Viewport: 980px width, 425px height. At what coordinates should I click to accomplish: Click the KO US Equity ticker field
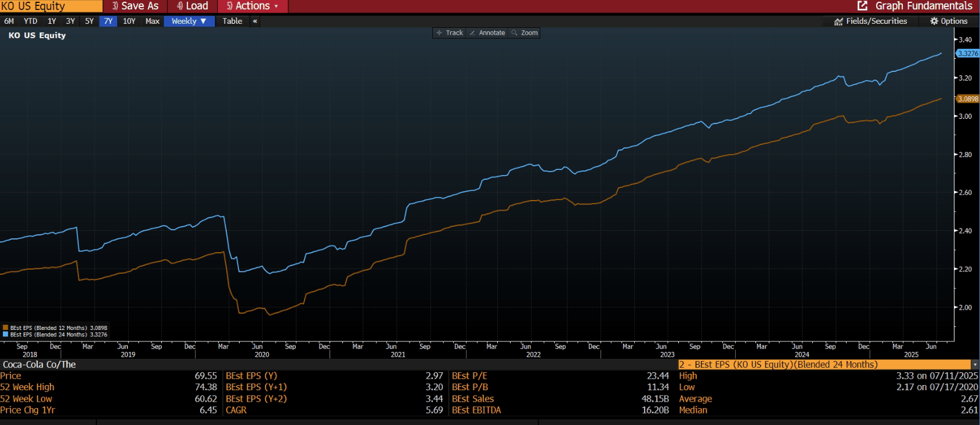click(51, 6)
